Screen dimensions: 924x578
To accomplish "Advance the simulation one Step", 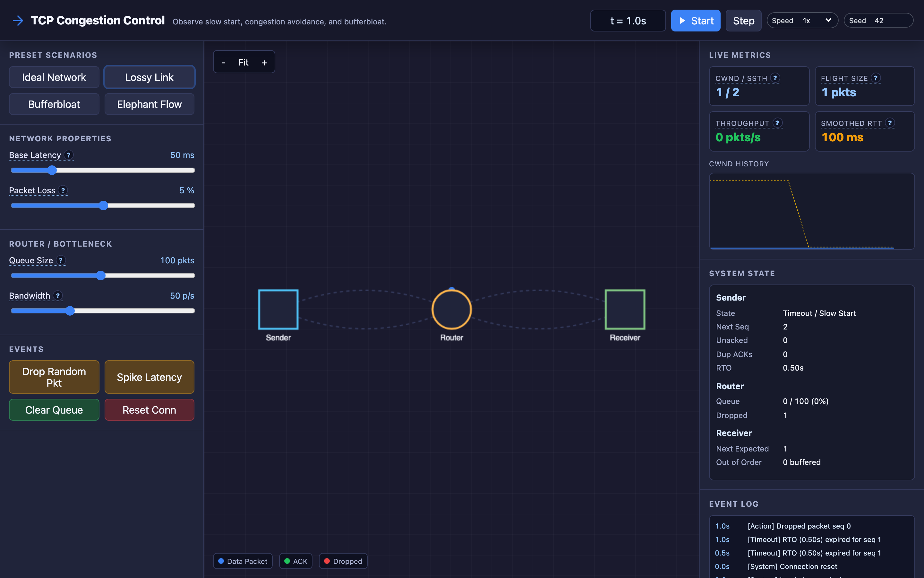I will point(743,21).
